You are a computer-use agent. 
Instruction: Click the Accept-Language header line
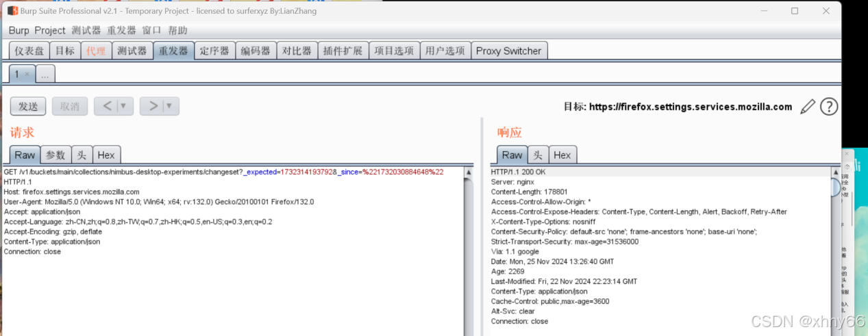(138, 222)
